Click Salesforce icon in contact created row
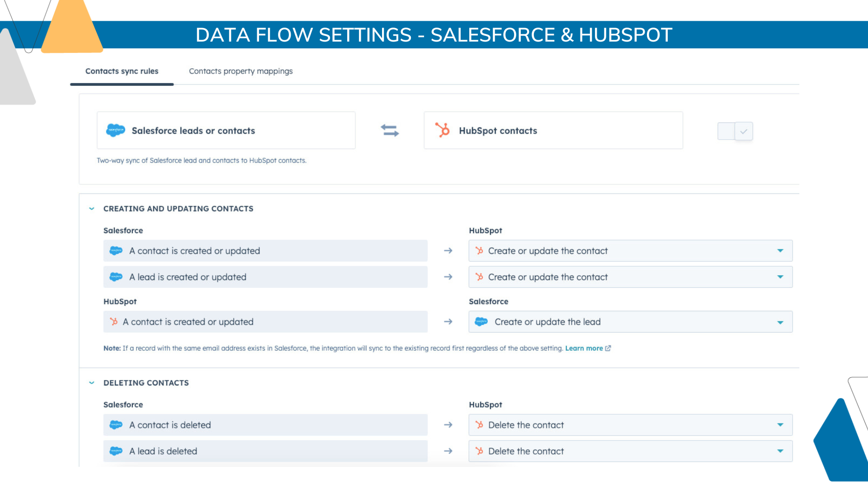Image resolution: width=868 pixels, height=488 pixels. tap(116, 251)
